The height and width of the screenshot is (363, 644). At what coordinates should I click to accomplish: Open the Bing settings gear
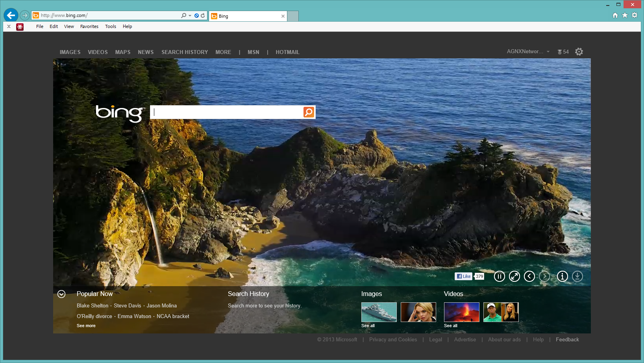579,52
